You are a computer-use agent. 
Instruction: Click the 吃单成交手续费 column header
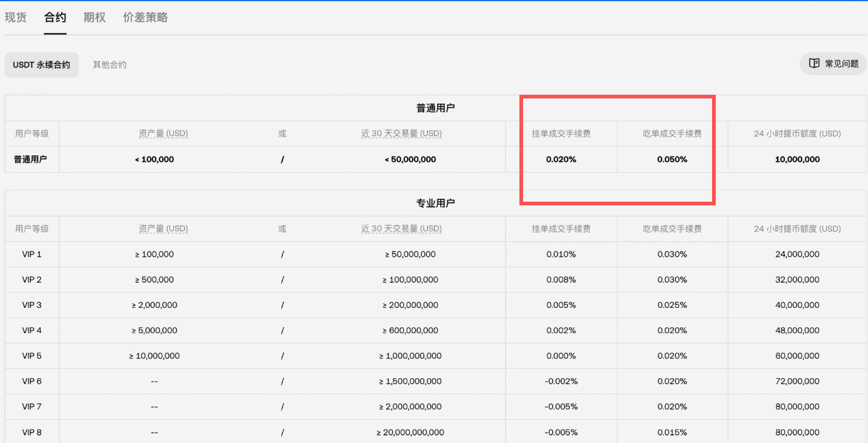click(x=671, y=133)
